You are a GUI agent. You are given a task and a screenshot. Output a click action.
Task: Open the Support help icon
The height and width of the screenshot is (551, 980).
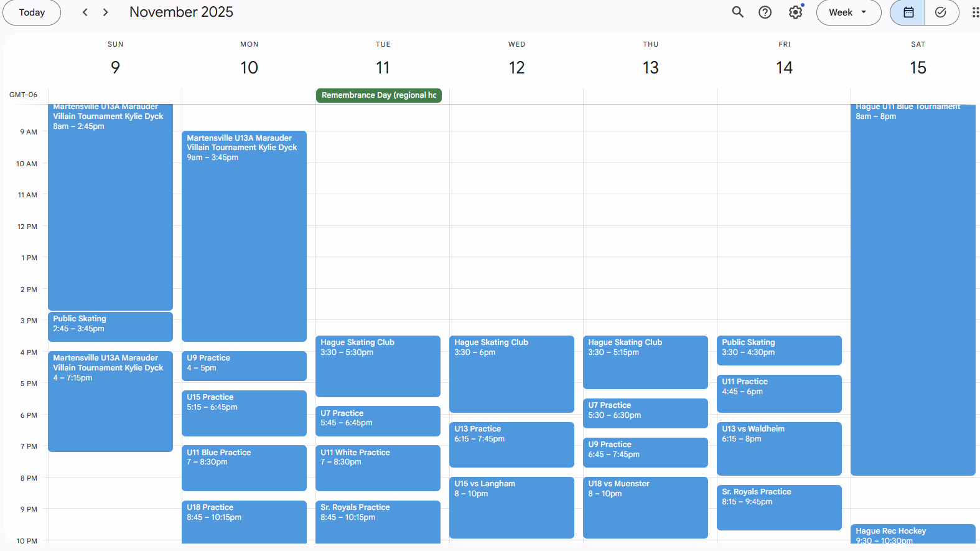tap(765, 12)
